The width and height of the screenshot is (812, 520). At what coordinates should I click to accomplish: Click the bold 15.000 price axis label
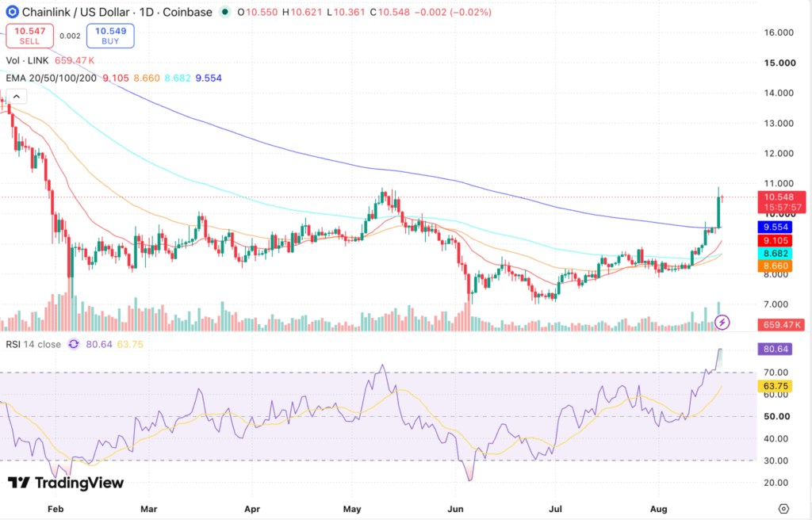(780, 63)
